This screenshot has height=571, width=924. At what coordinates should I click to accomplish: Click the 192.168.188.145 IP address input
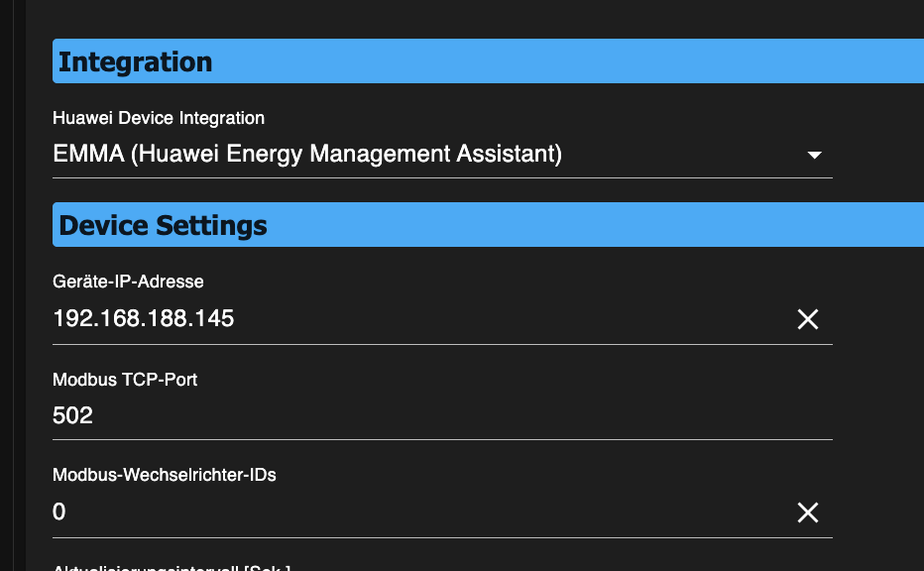point(144,319)
